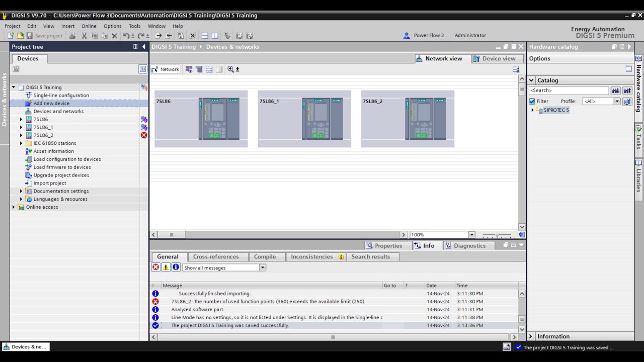Click the Cut scissors icon
The image size is (644, 362).
tap(84, 36)
